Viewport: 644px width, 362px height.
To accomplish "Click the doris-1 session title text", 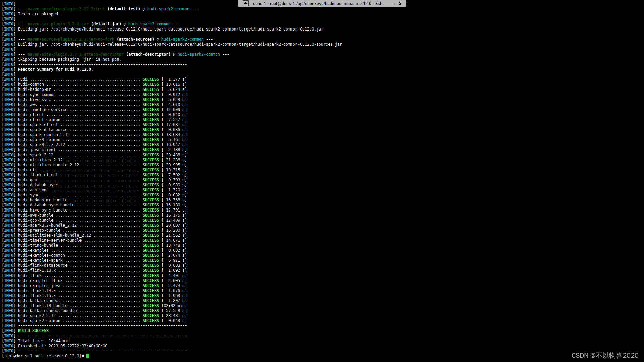I will (318, 3).
